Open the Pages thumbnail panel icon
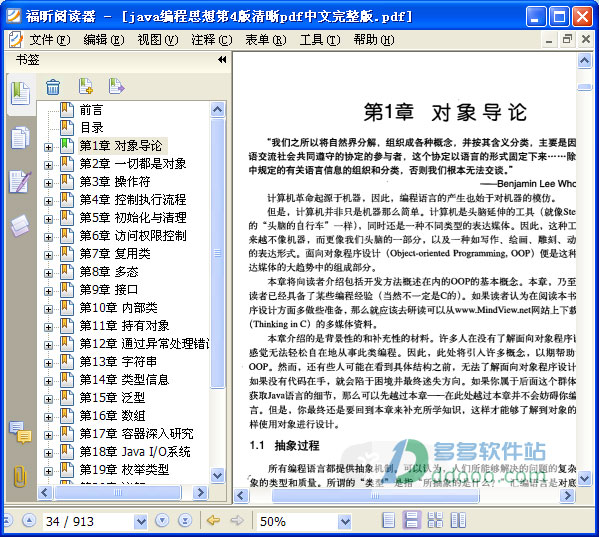Image resolution: width=599 pixels, height=537 pixels. pyautogui.click(x=20, y=137)
